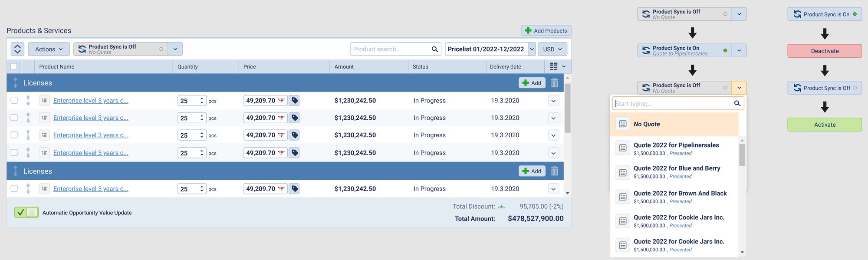Screen dimensions: 868x260
Task: Click the Delivery date column header
Action: click(506, 66)
